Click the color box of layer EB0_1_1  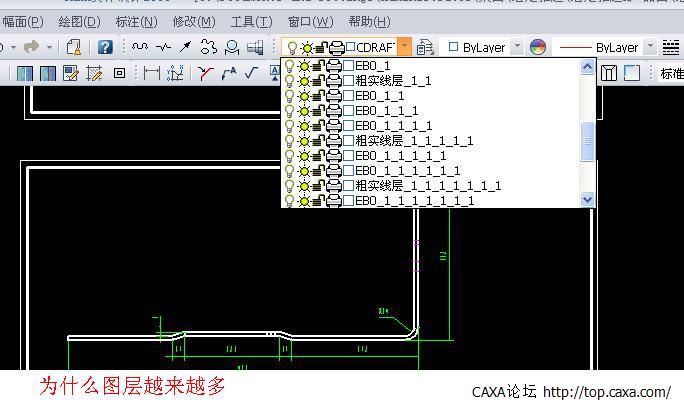point(349,96)
